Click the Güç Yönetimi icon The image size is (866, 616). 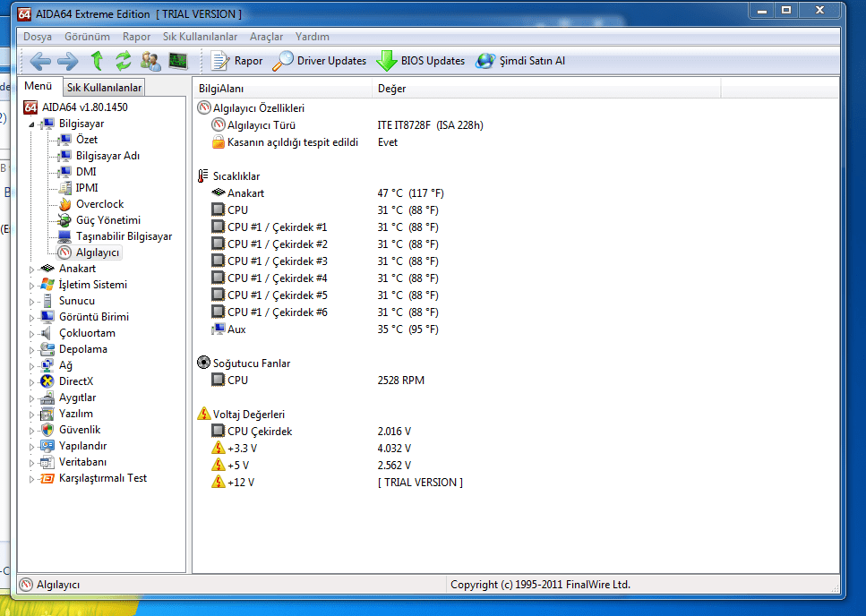(x=64, y=220)
